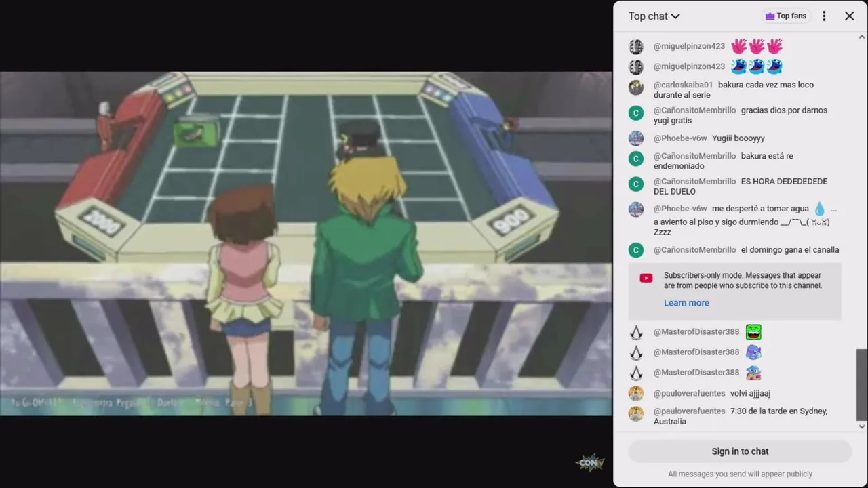Click the video player frame
Screen dimensions: 868x488
(x=306, y=243)
